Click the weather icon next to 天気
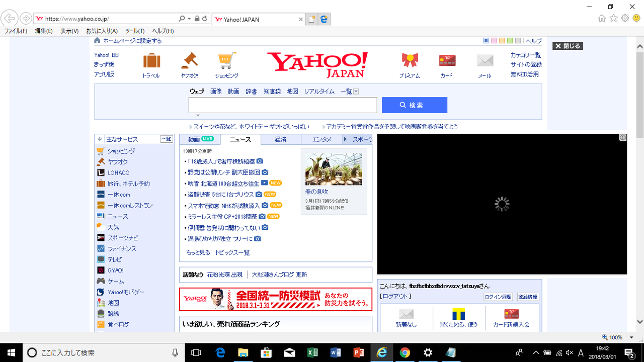The width and height of the screenshot is (644, 362). (x=101, y=227)
